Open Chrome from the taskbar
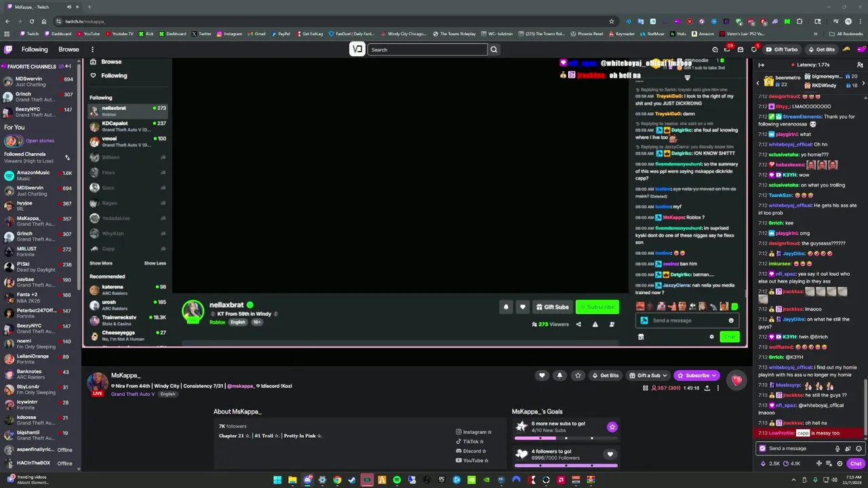868x488 pixels. click(x=337, y=480)
